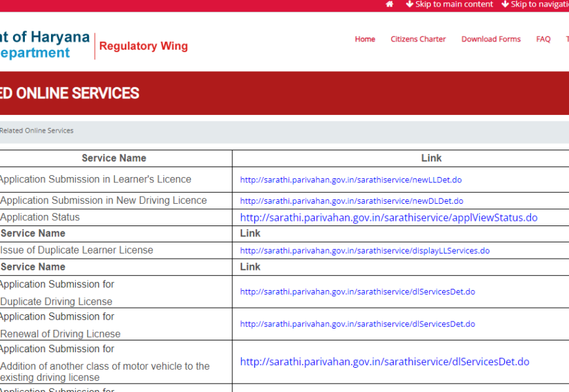The height and width of the screenshot is (392, 569).
Task: Open dlServicesDet.do link for Renewal of Driving License
Action: pyautogui.click(x=357, y=324)
